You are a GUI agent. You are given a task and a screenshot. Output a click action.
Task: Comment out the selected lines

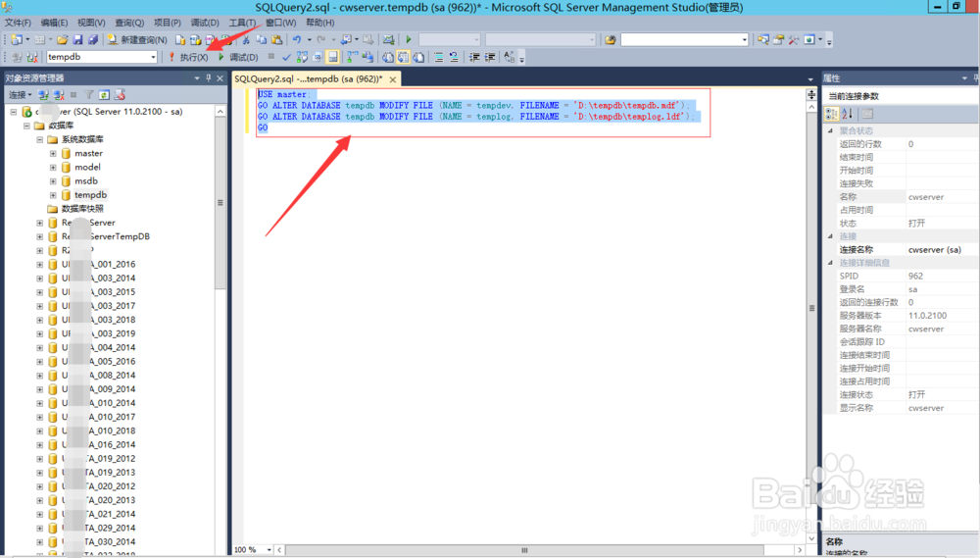(x=439, y=57)
